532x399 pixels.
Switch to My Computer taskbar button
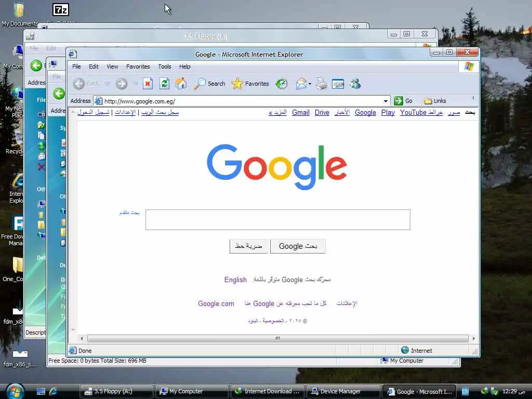pos(192,391)
